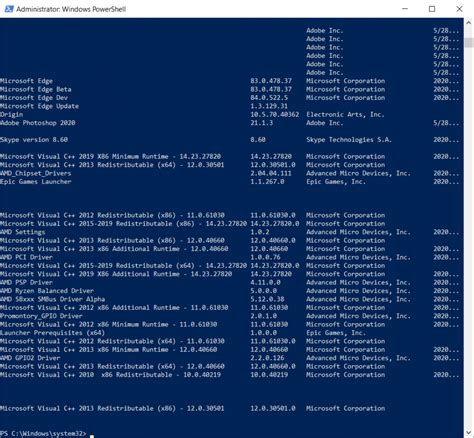Click the 'PS C:\Windows\system32>' prompt
This screenshot has width=474, height=438.
(43, 434)
